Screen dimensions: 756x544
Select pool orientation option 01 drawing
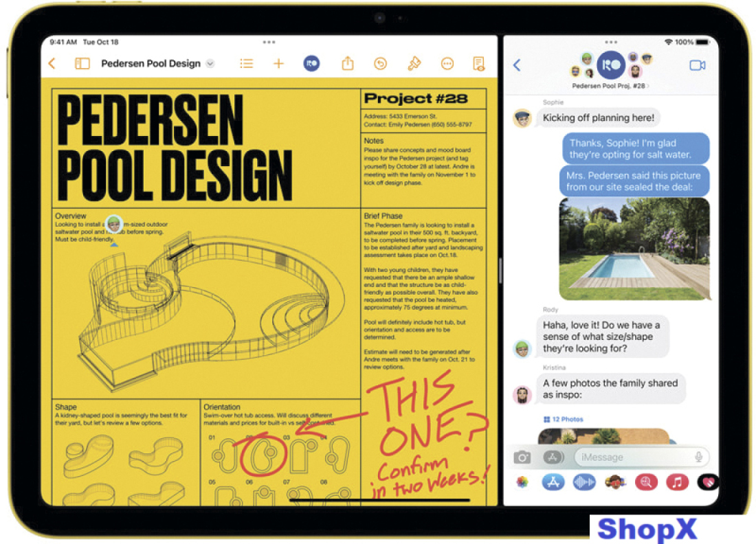pos(223,455)
